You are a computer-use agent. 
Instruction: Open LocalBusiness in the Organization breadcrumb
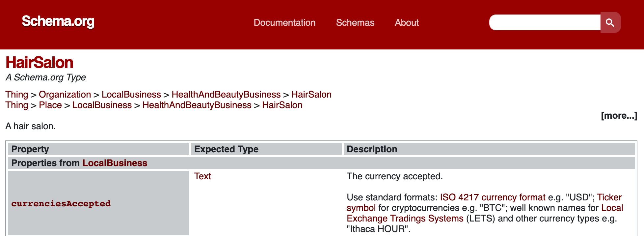(131, 95)
